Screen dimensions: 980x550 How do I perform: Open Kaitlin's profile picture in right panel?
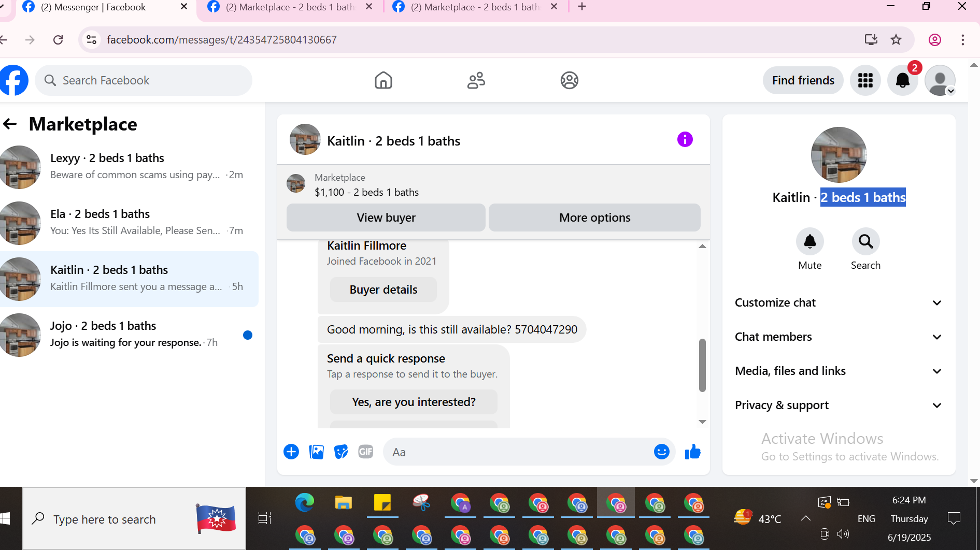(839, 155)
